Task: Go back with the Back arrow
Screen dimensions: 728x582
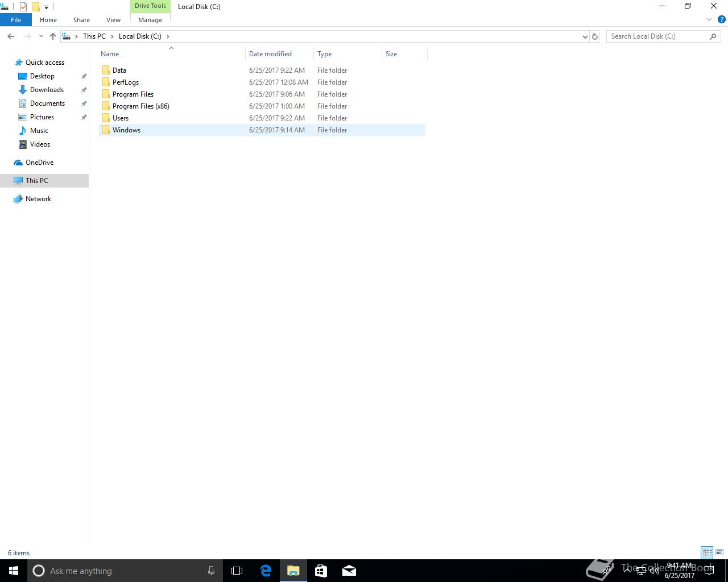Action: (x=11, y=36)
